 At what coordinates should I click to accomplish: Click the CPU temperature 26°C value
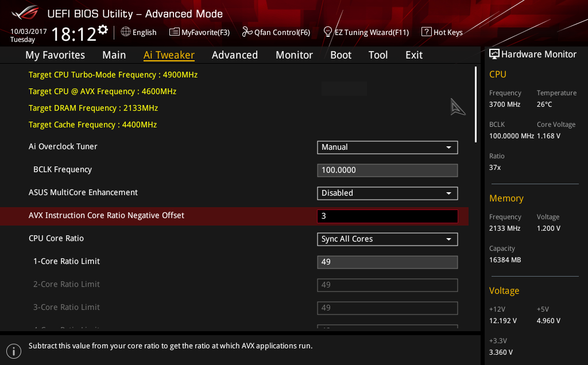click(x=544, y=104)
